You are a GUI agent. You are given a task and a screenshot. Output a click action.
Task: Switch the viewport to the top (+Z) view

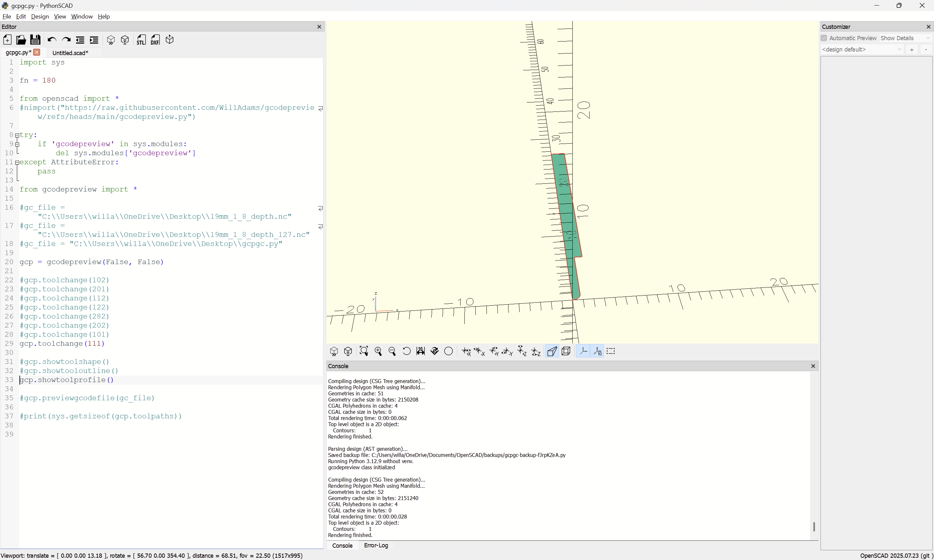point(522,351)
